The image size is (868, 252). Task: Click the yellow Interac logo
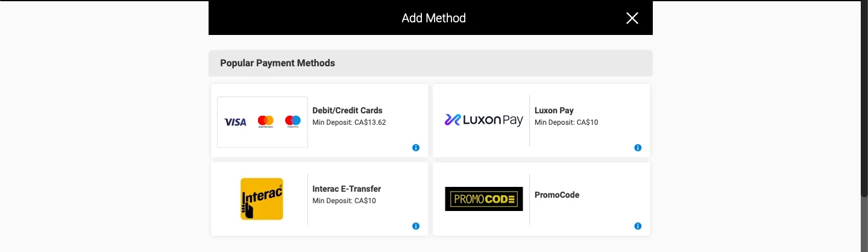point(262,199)
